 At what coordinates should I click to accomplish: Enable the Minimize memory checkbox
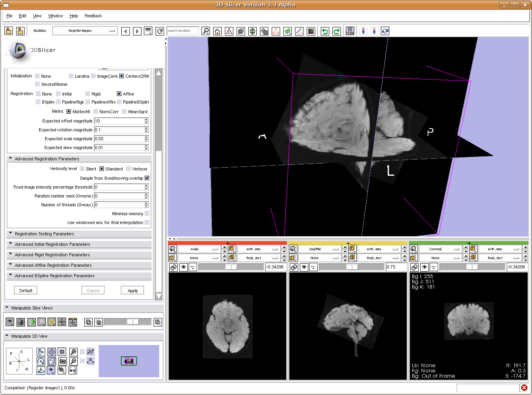[147, 214]
